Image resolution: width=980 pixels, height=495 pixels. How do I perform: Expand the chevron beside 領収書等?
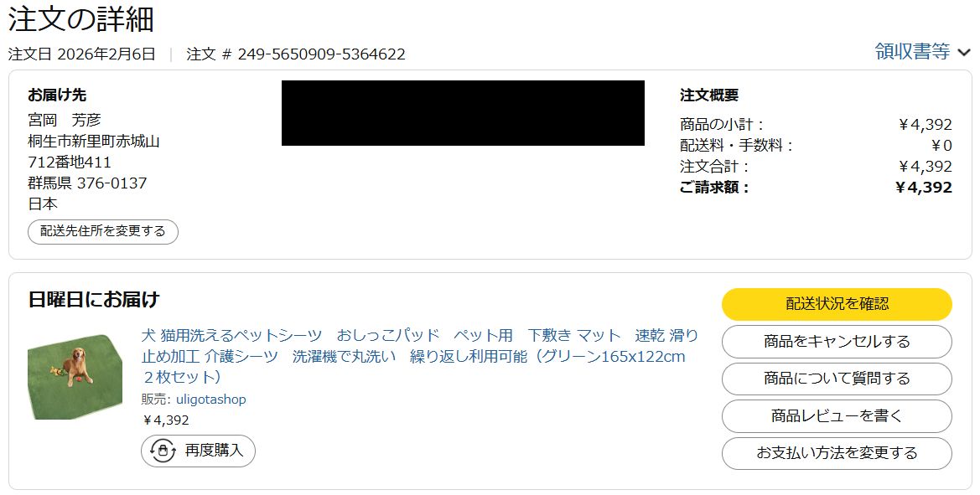(x=964, y=53)
